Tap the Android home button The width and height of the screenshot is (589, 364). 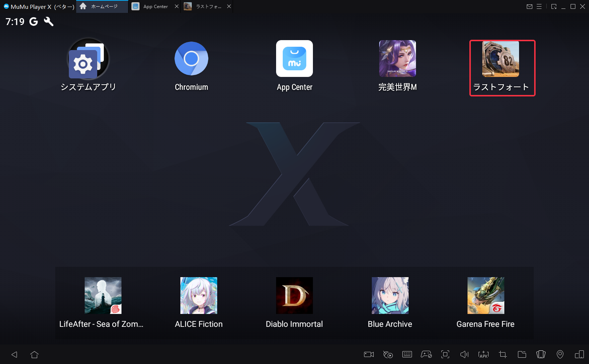tap(35, 354)
